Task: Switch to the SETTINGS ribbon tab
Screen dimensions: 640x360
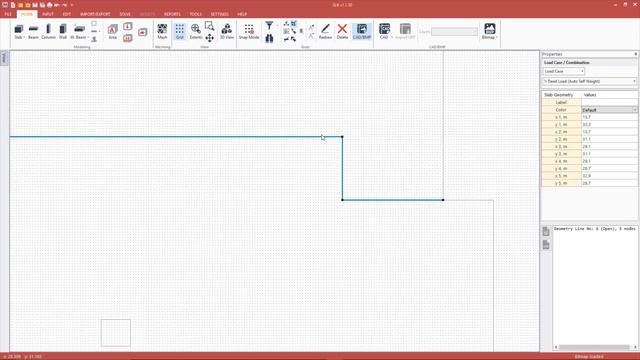Action: click(220, 14)
